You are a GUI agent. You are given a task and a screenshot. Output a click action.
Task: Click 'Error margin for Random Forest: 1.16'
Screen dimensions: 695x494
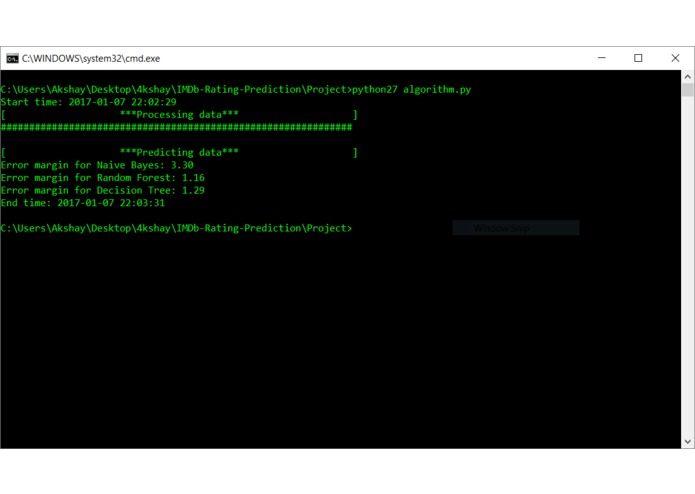(103, 178)
